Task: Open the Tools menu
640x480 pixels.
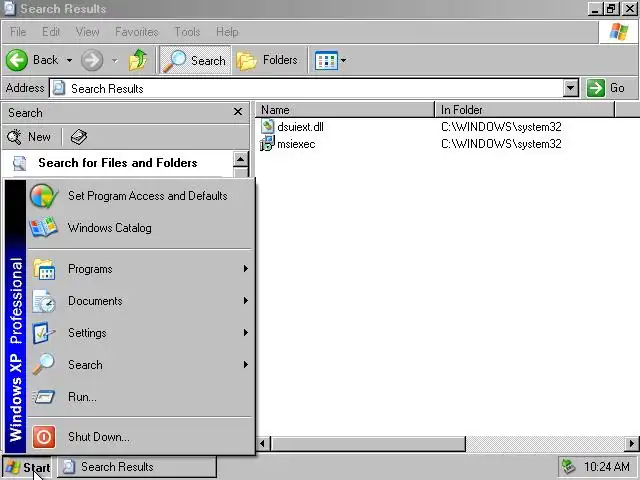Action: (187, 32)
